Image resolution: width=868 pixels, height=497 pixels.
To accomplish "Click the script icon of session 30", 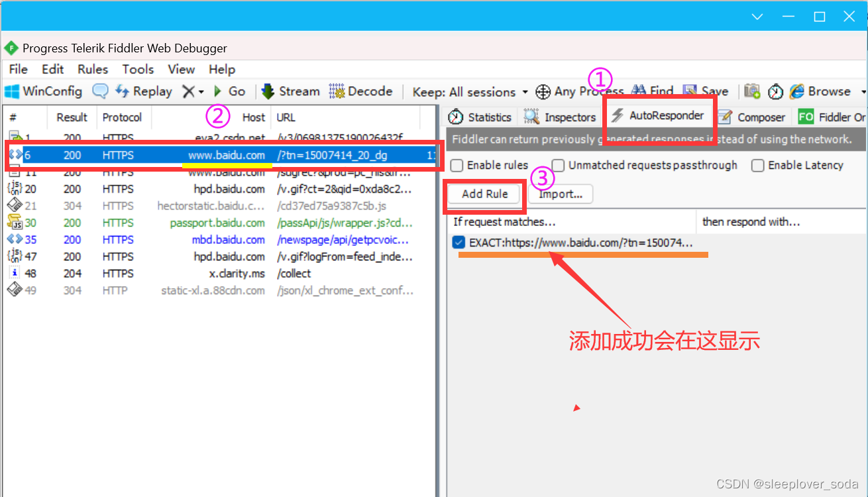I will [x=15, y=223].
